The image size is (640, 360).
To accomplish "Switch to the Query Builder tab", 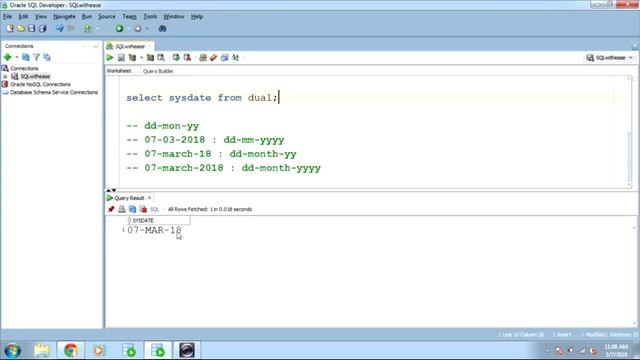I will coord(158,71).
